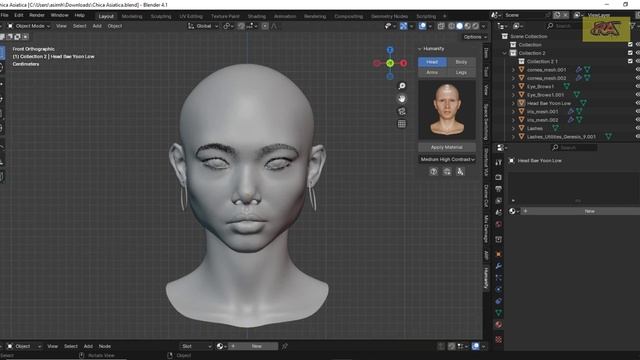Click the Humanify head preview thumbnail
The height and width of the screenshot is (360, 640).
447,109
